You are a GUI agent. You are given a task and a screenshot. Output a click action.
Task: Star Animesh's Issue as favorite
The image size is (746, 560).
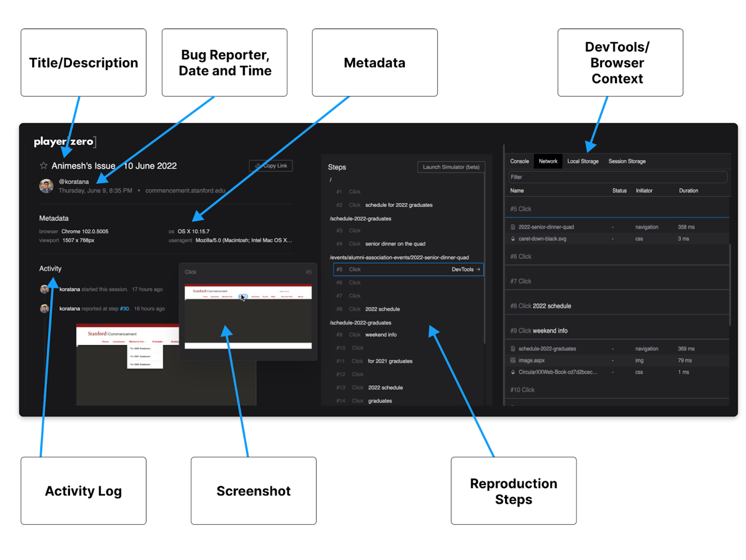(x=44, y=166)
